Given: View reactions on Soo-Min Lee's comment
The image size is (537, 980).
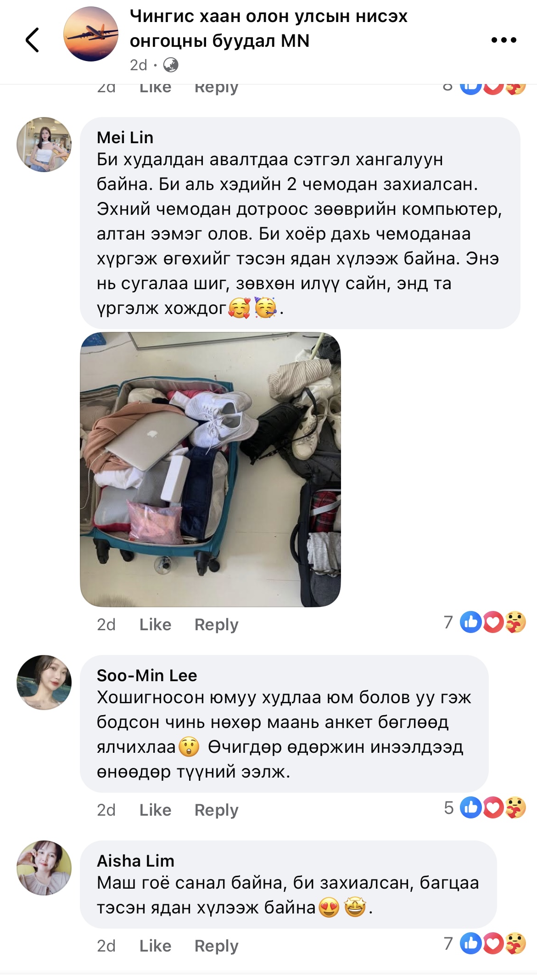Looking at the screenshot, I should [485, 808].
